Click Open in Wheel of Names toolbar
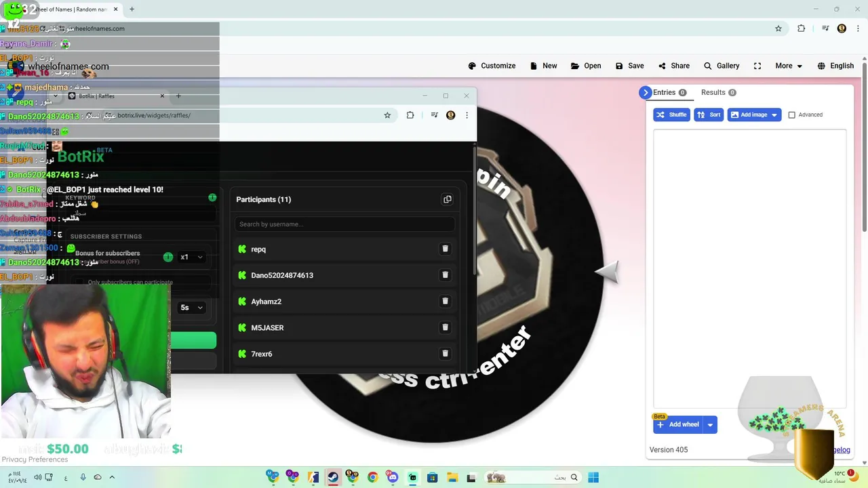 click(x=586, y=66)
